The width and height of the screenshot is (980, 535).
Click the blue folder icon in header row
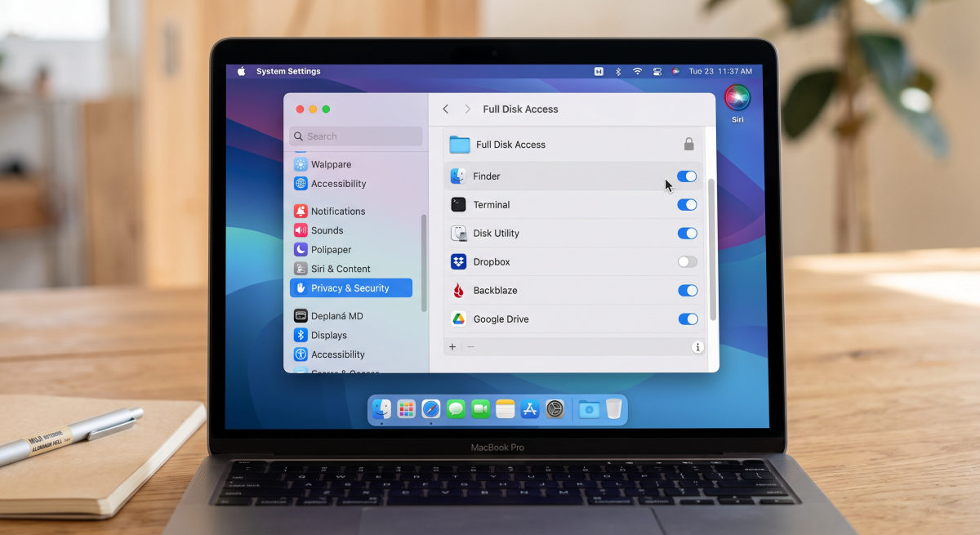460,145
